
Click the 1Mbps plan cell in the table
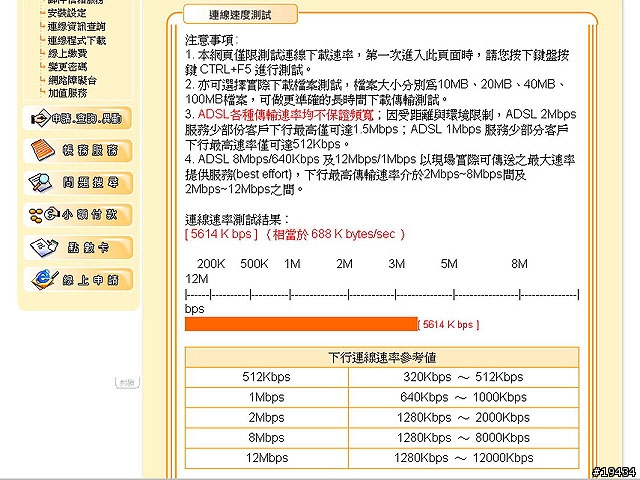pyautogui.click(x=267, y=397)
